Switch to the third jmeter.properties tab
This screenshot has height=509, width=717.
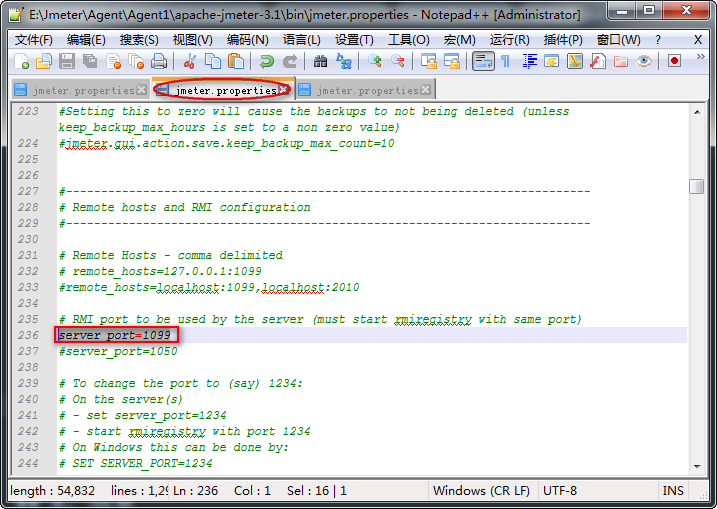point(364,90)
